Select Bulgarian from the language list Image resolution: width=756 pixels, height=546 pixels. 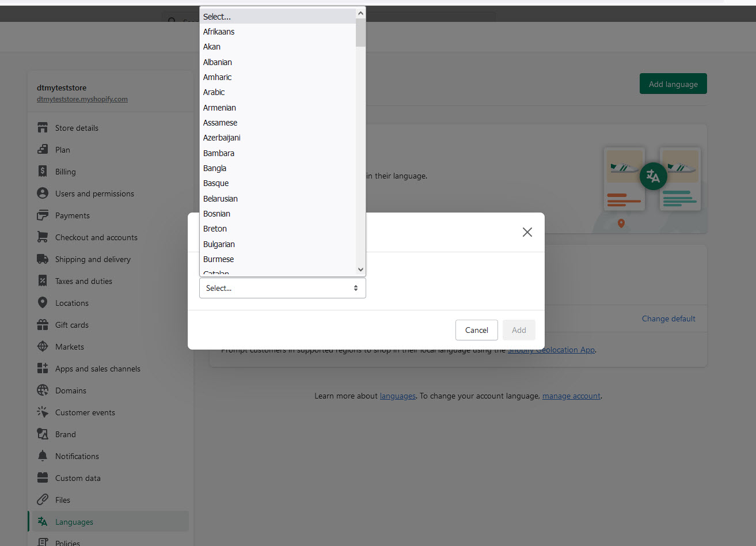tap(219, 244)
